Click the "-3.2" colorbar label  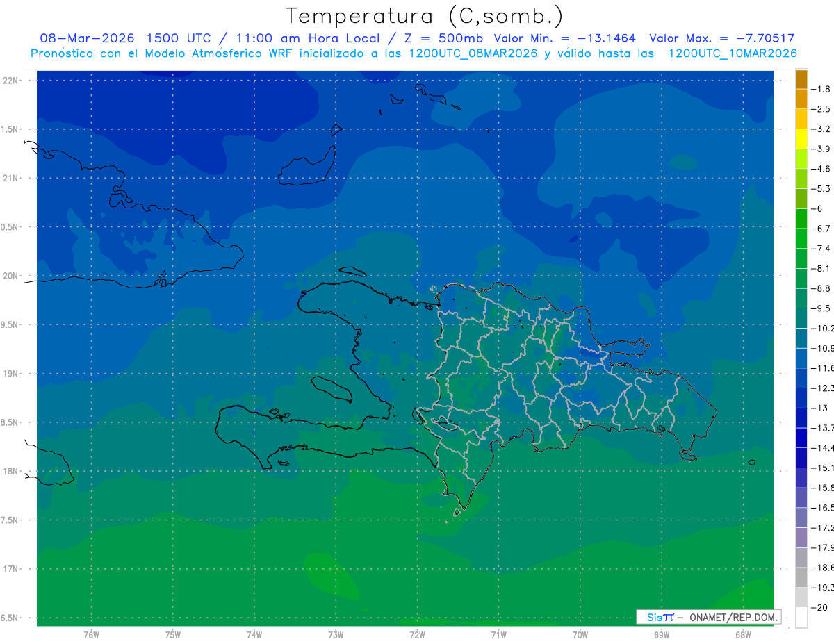point(821,129)
